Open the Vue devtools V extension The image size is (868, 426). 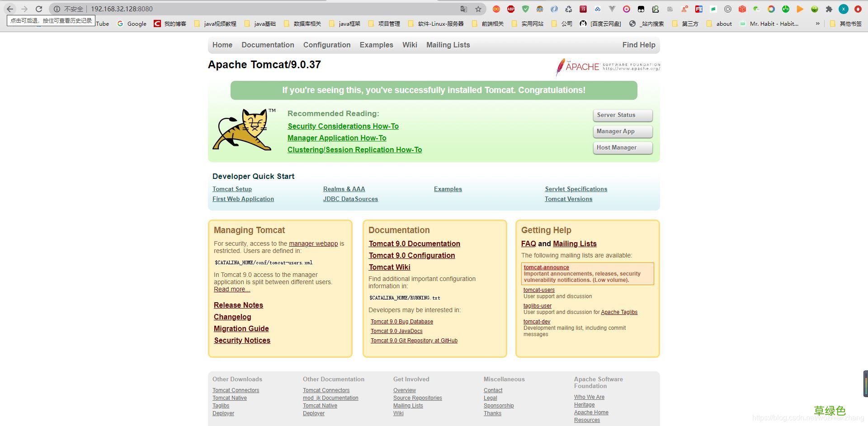click(x=612, y=9)
